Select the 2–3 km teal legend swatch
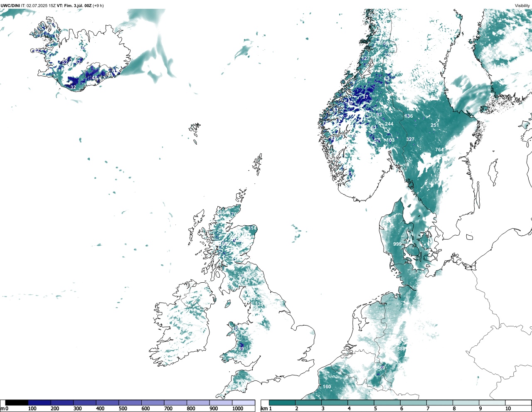Screen dimensions: 532x412 click(308, 403)
